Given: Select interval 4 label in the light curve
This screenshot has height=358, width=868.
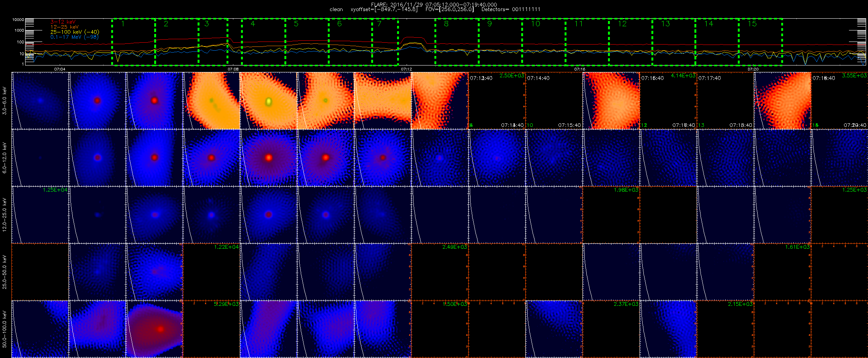Looking at the screenshot, I should pos(252,24).
